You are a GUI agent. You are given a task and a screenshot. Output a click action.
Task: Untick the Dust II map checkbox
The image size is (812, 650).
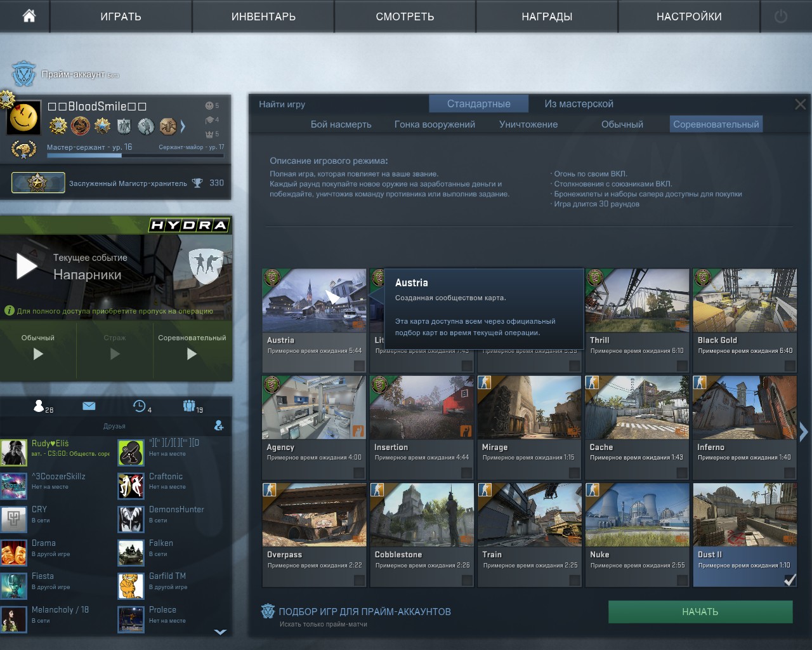(790, 580)
